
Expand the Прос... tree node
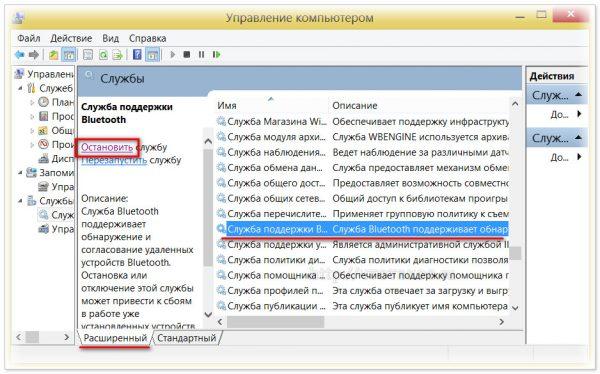coord(32,116)
